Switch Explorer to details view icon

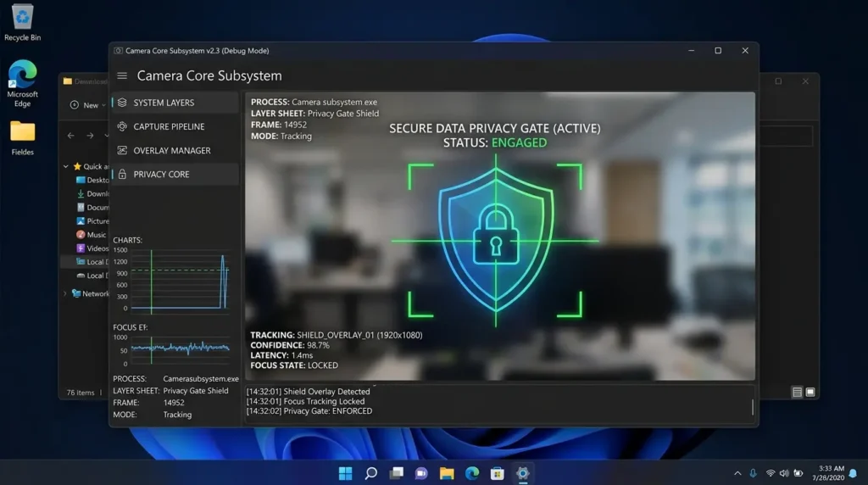pos(797,392)
